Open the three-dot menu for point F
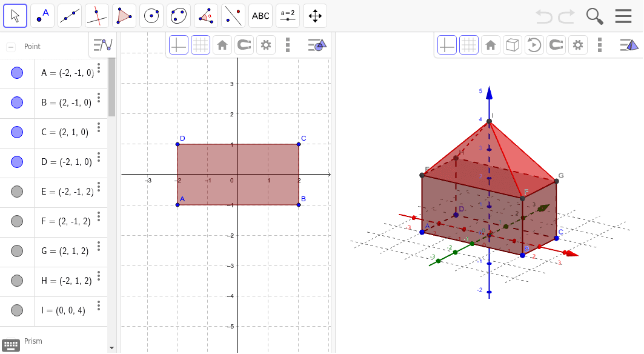 [99, 216]
